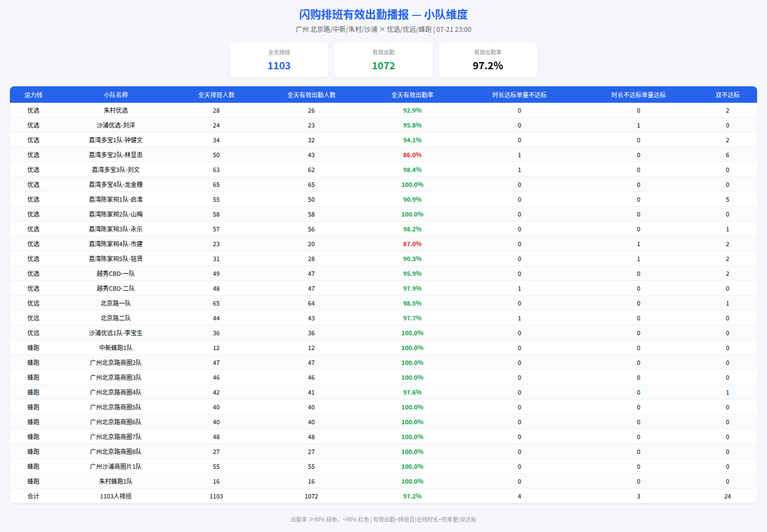
Task: Click the 全天排班 card value 1103
Action: point(279,66)
